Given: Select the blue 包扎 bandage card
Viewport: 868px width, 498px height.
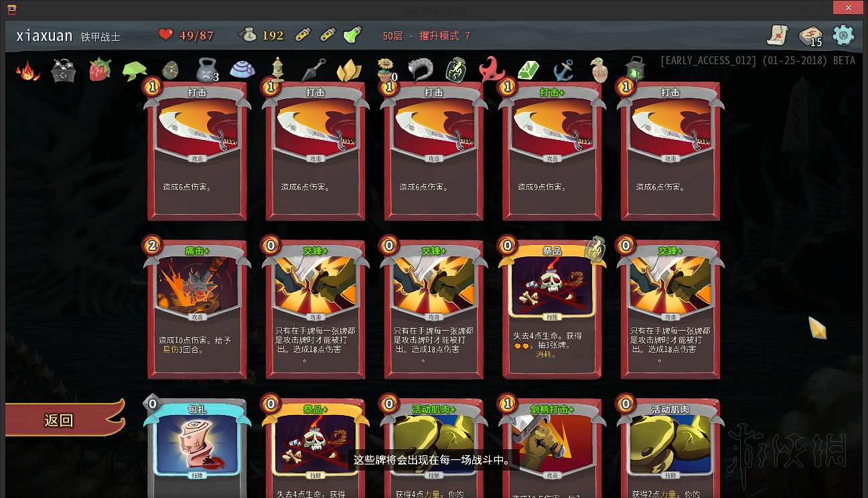Looking at the screenshot, I should pyautogui.click(x=197, y=447).
